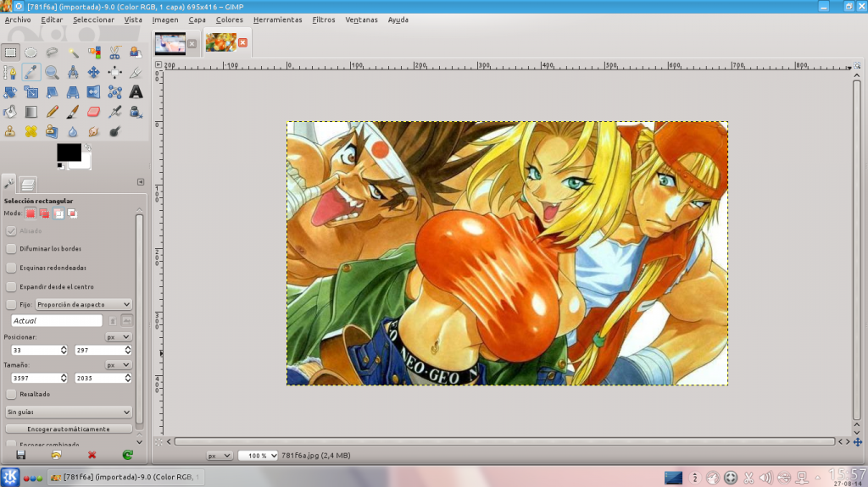Set selection mode to Replace
Screen dimensions: 868x487
point(31,213)
